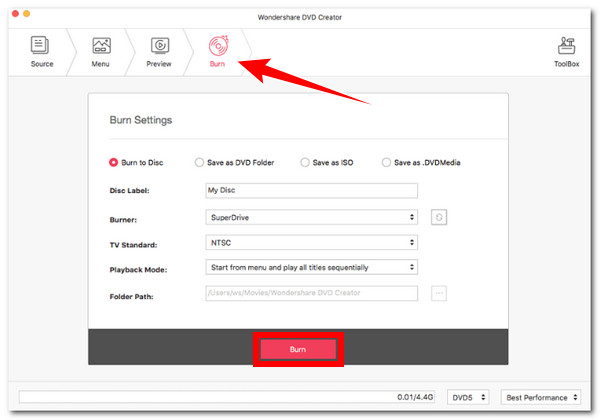Browse folder path ellipsis button
This screenshot has height=420, width=600.
click(x=439, y=293)
